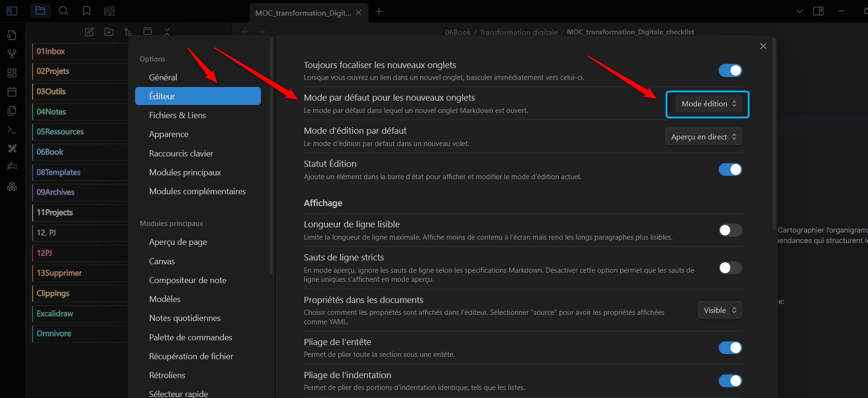Expand the 04Notes folder
Viewport: 868px width, 398px height.
coord(80,112)
